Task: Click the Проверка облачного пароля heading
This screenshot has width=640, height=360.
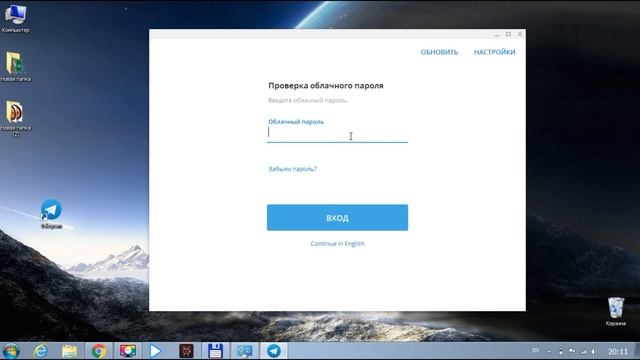Action: (326, 86)
